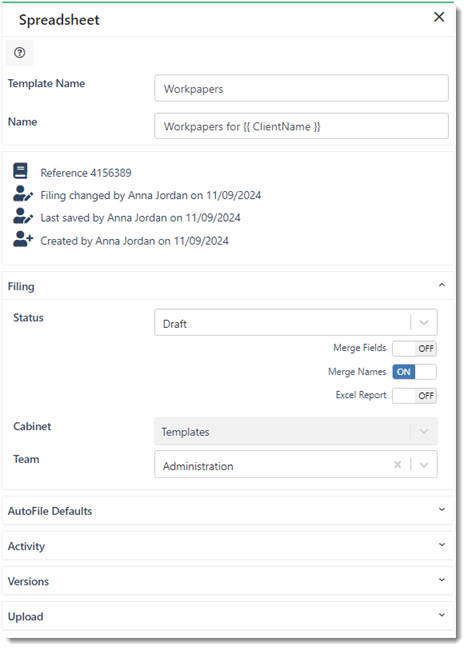Clear the Administration team with X icon
Viewport: 468px width, 650px height.
tap(398, 465)
